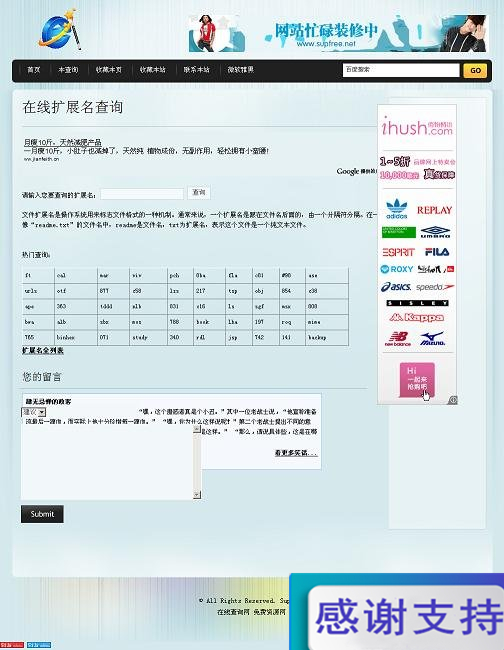Select the Kappa brand logo
This screenshot has height=650, width=504.
(417, 318)
